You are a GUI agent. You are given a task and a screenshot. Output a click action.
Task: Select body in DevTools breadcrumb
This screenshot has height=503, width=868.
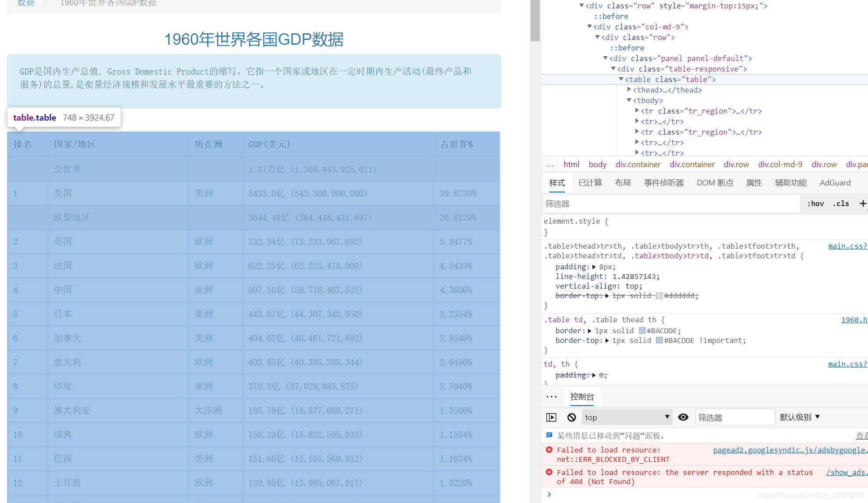click(x=597, y=164)
